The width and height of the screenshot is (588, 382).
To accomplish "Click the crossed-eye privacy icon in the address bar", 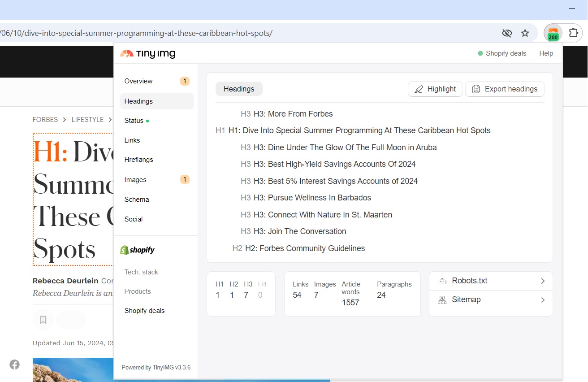I will (507, 33).
